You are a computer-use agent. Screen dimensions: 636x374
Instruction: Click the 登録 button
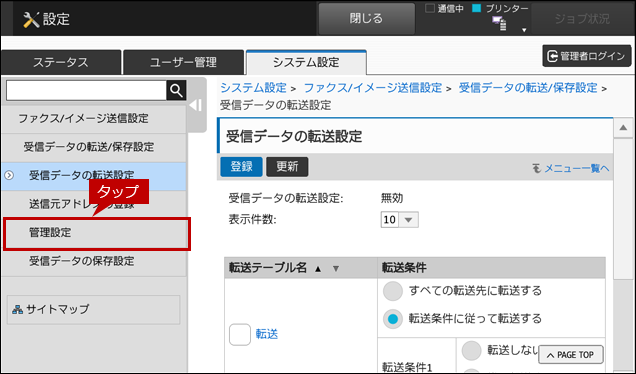tap(241, 167)
